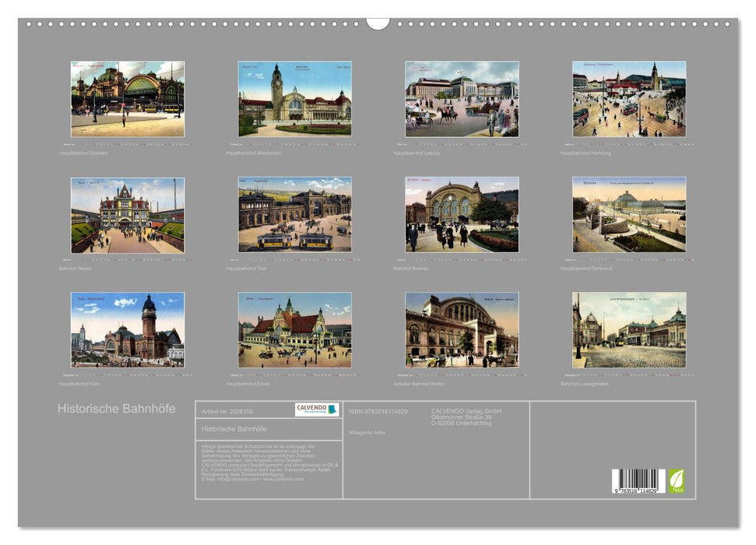Viewport: 756px width, 545px height.
Task: Click the large 'Historische Bahnhöfe' title
Action: 116,409
